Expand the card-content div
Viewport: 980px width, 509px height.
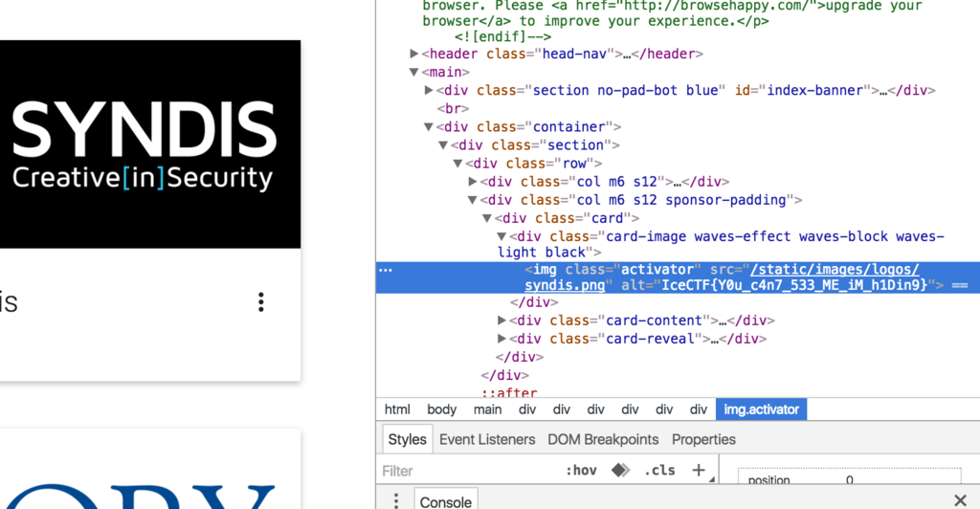[501, 321]
